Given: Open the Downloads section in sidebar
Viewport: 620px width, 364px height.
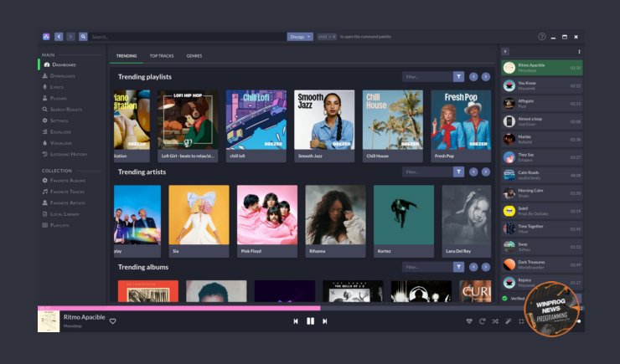Looking at the screenshot, I should 63,76.
